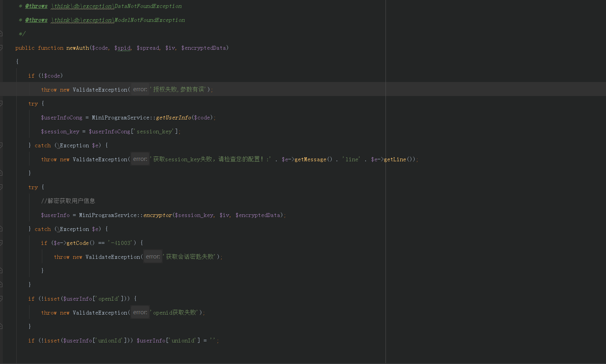Image resolution: width=606 pixels, height=364 pixels.
Task: Click the '获取session_key失败' message string
Action: point(211,159)
